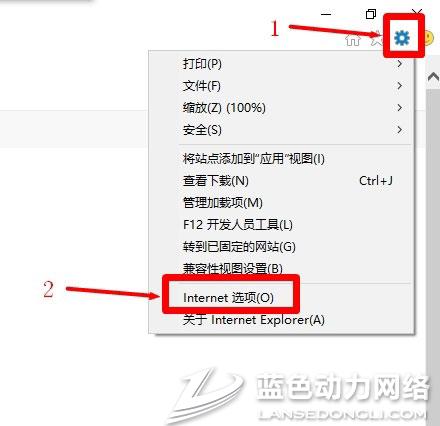Expand the 打印(P) submenu arrow
The width and height of the screenshot is (440, 426).
[x=400, y=64]
